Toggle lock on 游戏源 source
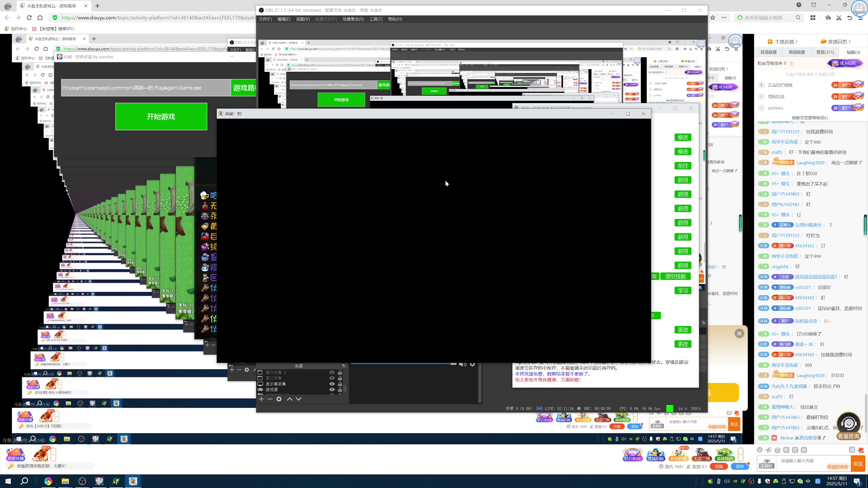The width and height of the screenshot is (868, 488). [340, 390]
